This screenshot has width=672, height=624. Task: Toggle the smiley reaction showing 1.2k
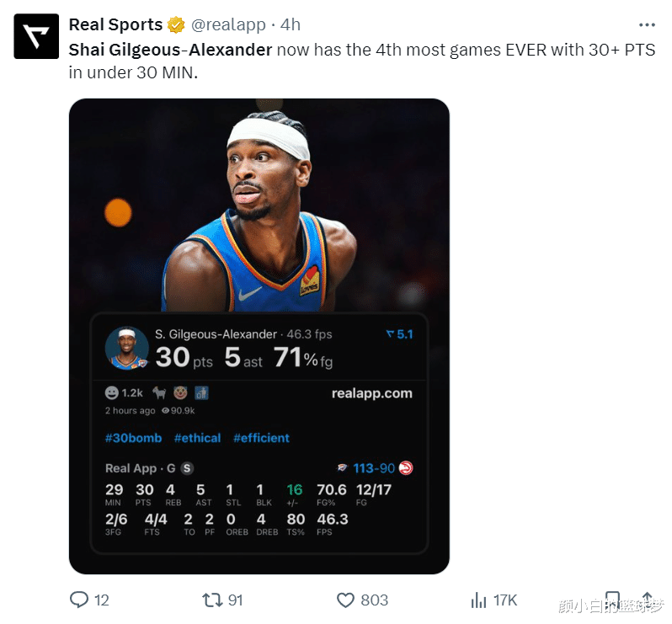pos(112,393)
